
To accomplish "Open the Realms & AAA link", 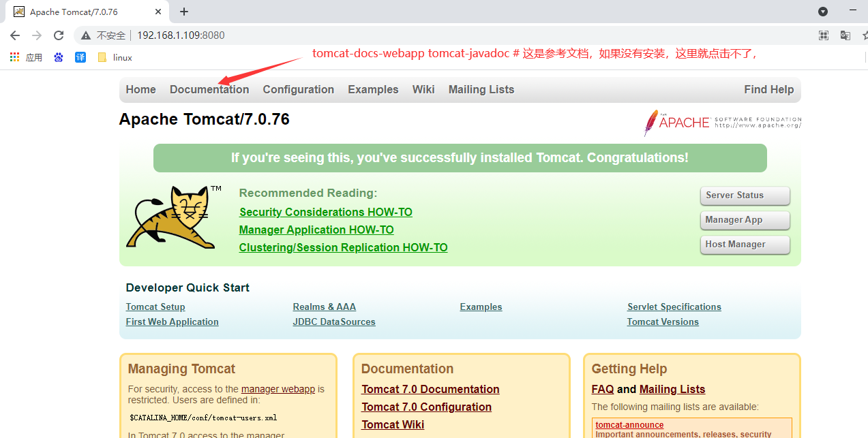I will [325, 307].
